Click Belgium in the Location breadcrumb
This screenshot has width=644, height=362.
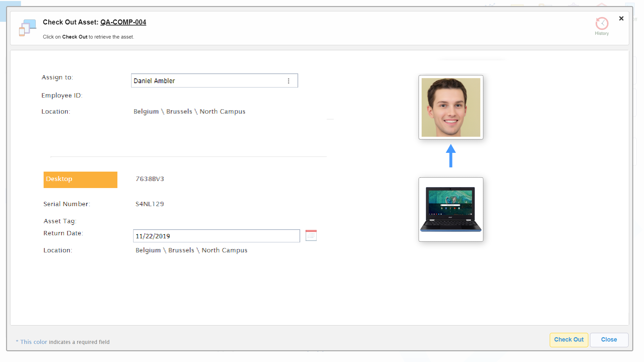pyautogui.click(x=146, y=111)
